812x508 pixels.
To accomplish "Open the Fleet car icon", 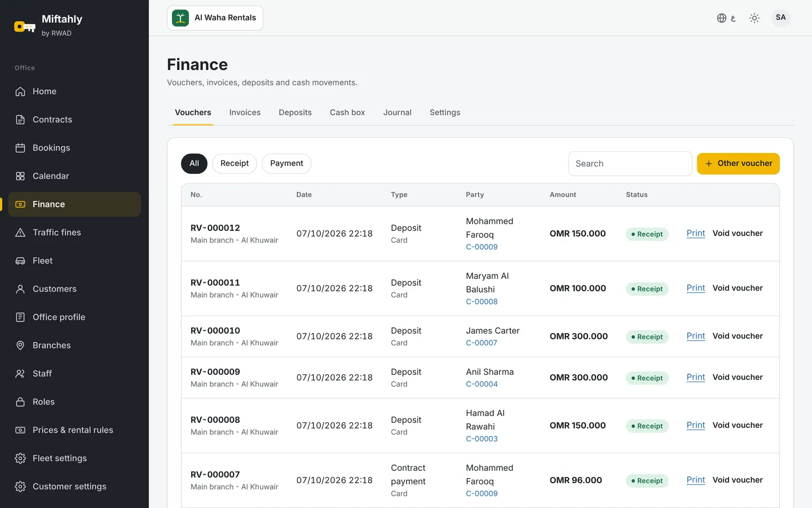I will [20, 261].
